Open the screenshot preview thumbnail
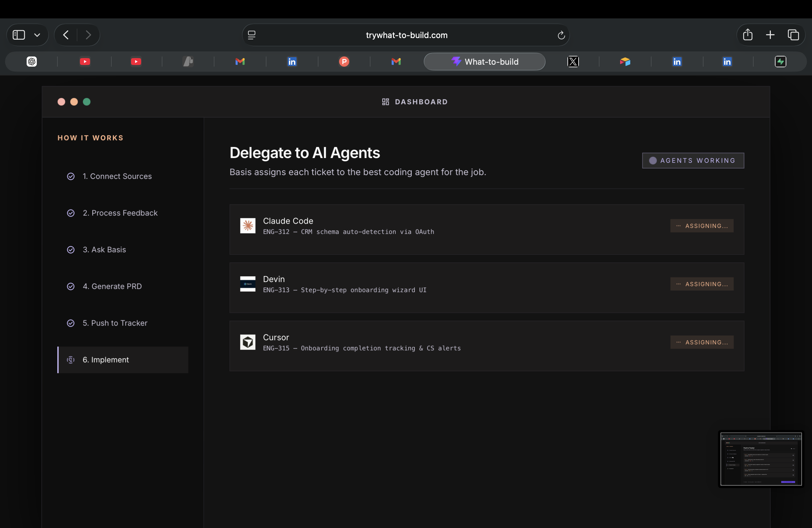Screen dimensions: 812x528 (761, 459)
